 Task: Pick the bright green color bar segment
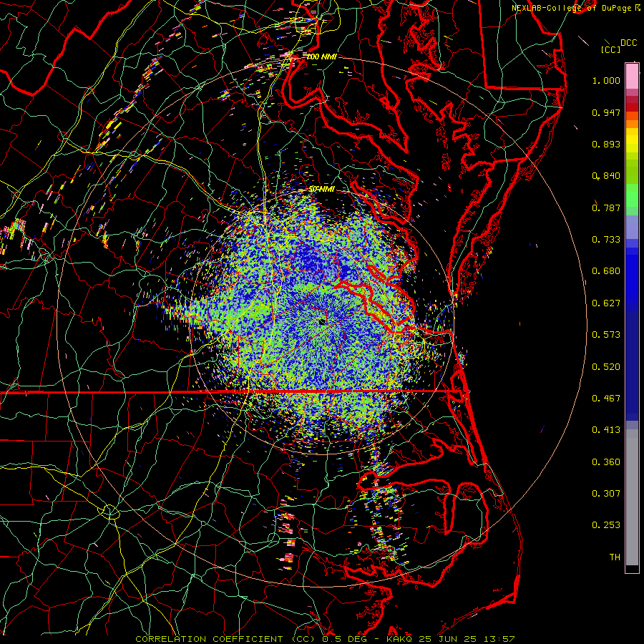[632, 196]
